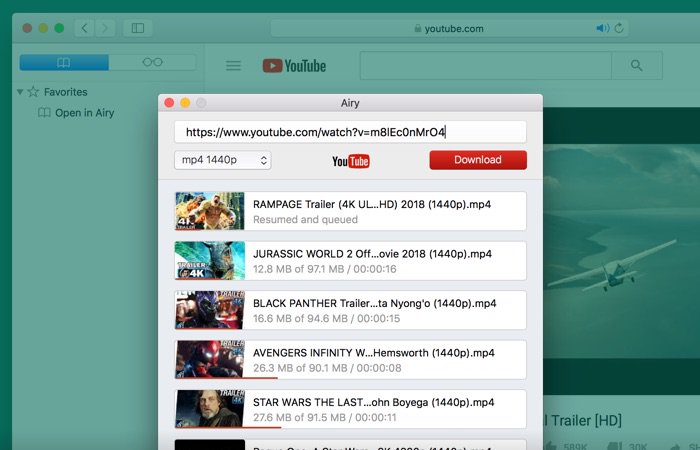Select the STAR WARS THE LAST thumbnail
This screenshot has height=450, width=700.
pos(209,409)
